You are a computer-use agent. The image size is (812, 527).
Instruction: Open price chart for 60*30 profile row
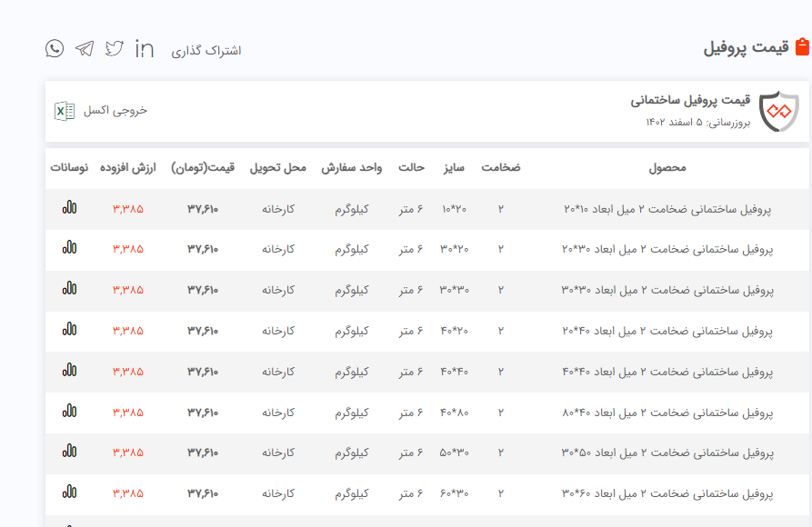[69, 492]
